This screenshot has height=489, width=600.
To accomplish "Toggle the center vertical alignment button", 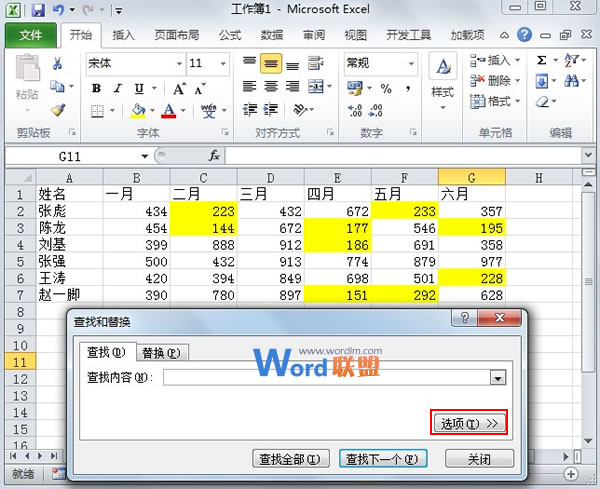I will point(270,64).
